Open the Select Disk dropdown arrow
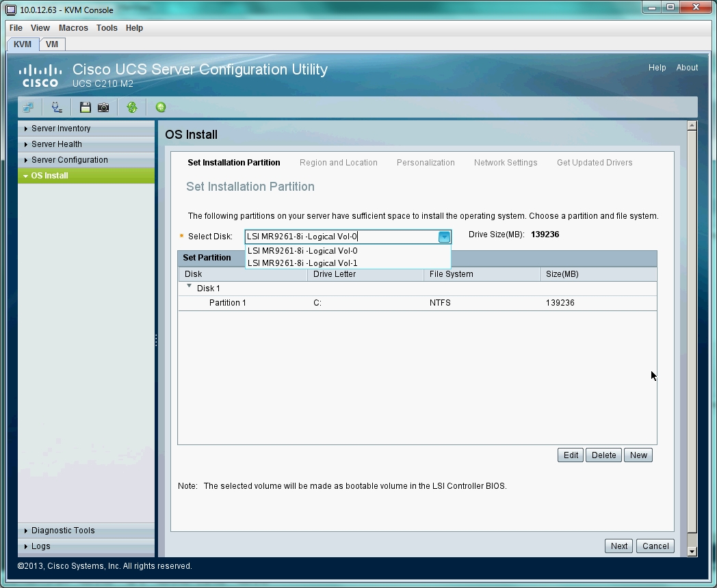The width and height of the screenshot is (717, 588). (444, 237)
